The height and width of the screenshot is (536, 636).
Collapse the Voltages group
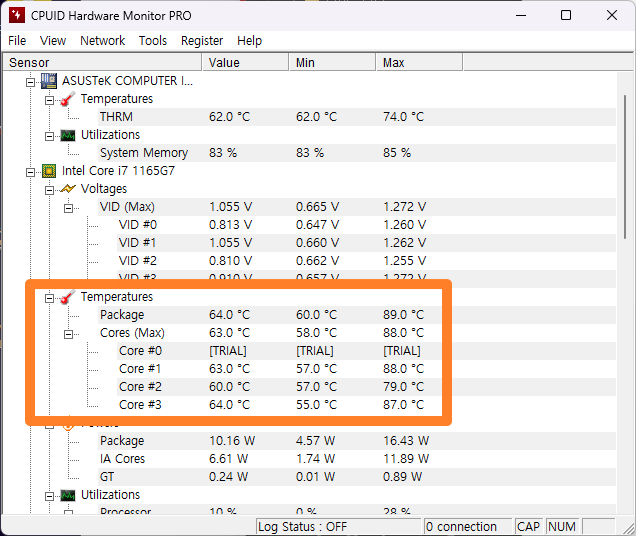49,190
